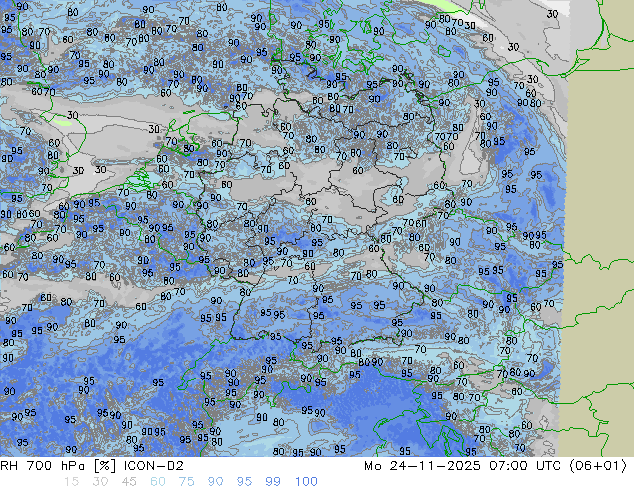Click the 'ICON-D2' model name label
This screenshot has width=634, height=490.
point(154,466)
